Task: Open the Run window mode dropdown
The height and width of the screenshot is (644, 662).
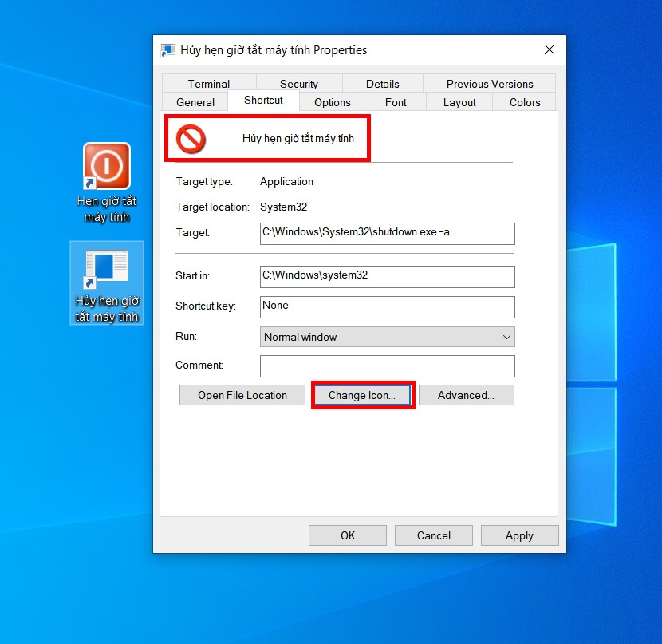Action: [387, 337]
